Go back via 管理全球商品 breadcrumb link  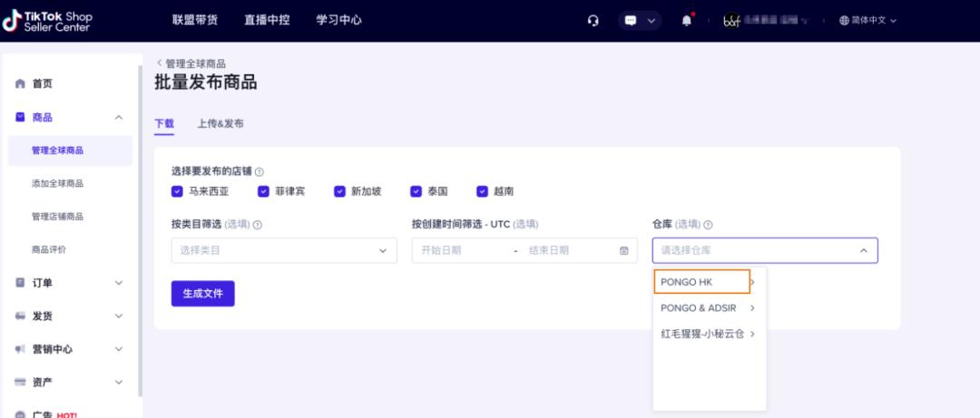[195, 63]
